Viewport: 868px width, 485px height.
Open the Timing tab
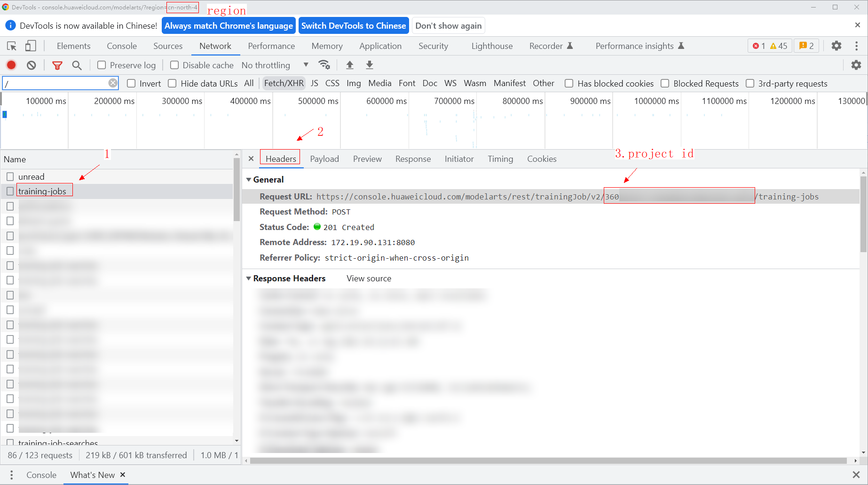pos(500,159)
